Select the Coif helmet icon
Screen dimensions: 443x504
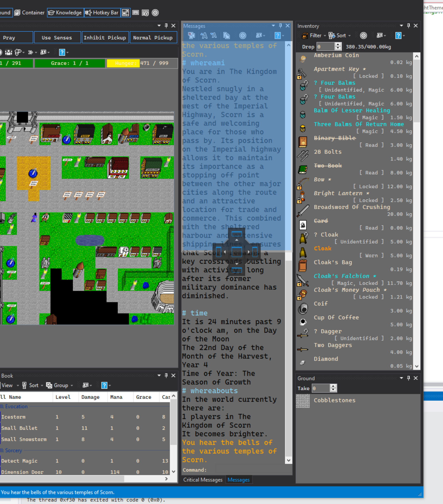pyautogui.click(x=303, y=308)
